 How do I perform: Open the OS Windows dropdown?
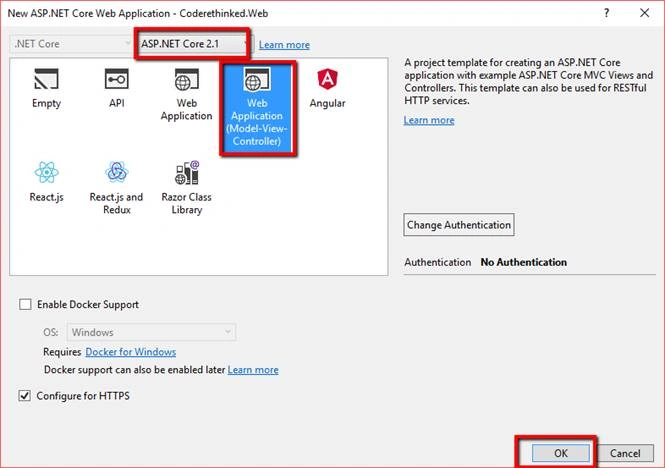[151, 332]
